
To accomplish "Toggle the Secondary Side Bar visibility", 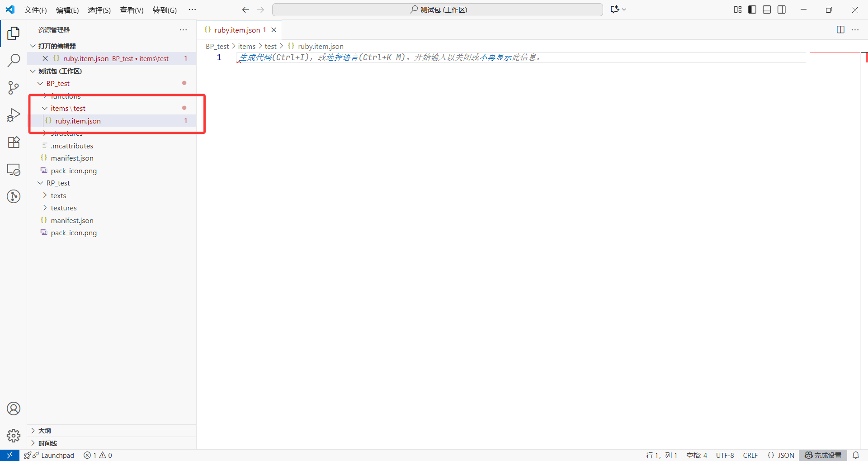I will coord(782,9).
